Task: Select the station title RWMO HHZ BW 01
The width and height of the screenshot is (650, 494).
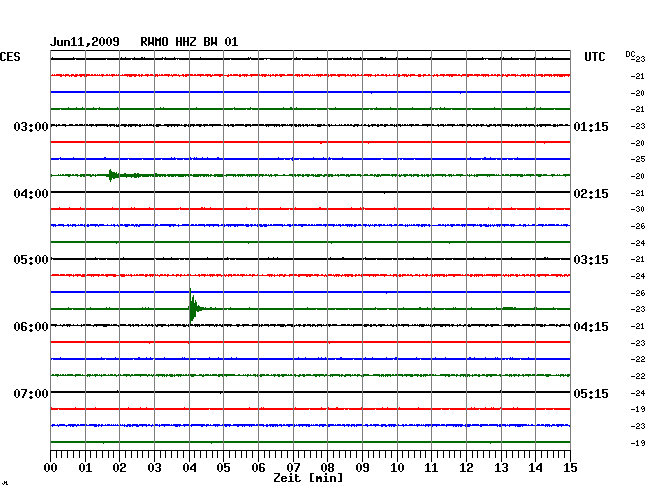Action: click(x=189, y=42)
